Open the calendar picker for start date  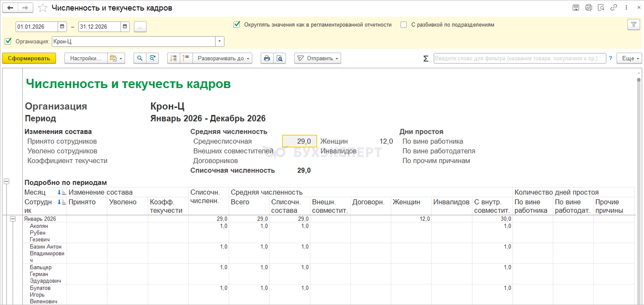62,27
